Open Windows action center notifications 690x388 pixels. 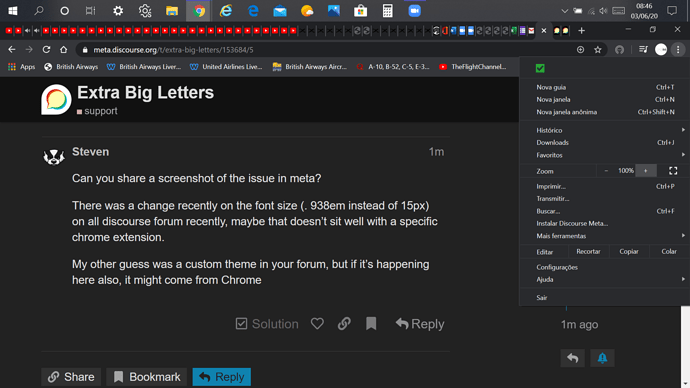[x=672, y=11]
